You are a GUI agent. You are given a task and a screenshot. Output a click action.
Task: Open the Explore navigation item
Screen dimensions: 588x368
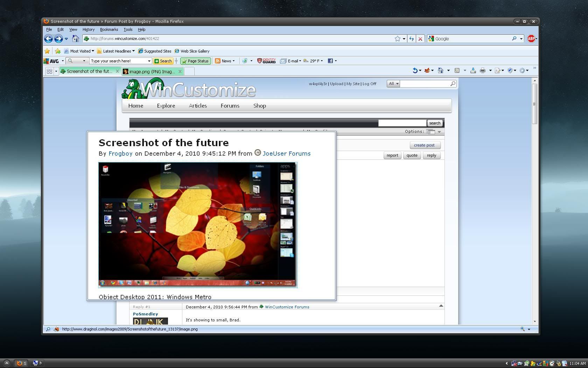point(166,106)
